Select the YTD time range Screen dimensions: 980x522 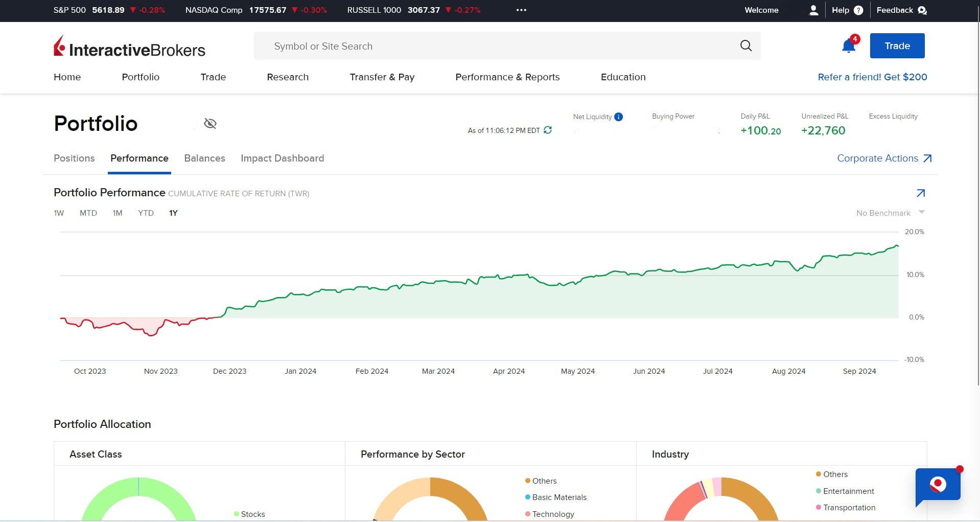click(146, 213)
